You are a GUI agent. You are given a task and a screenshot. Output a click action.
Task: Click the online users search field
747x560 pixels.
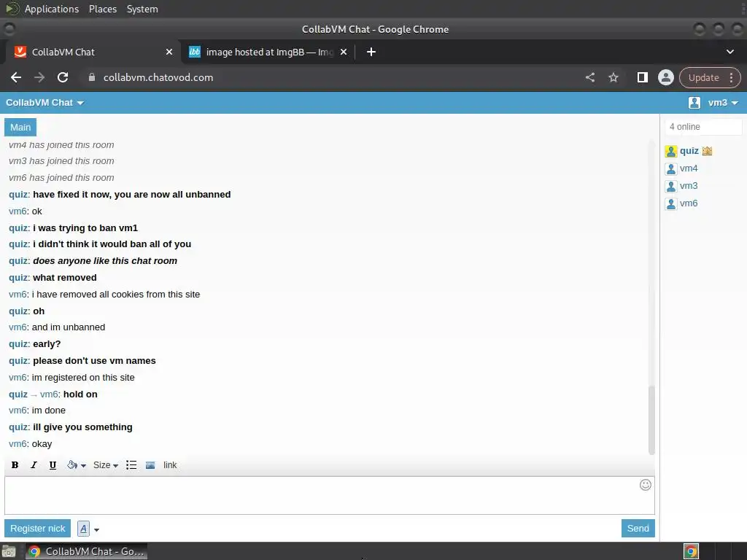coord(703,127)
